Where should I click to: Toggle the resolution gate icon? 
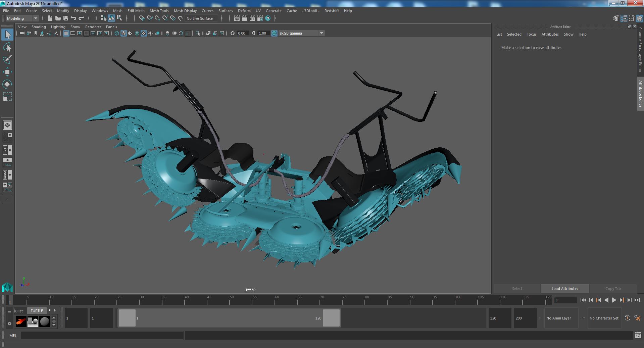click(x=80, y=33)
